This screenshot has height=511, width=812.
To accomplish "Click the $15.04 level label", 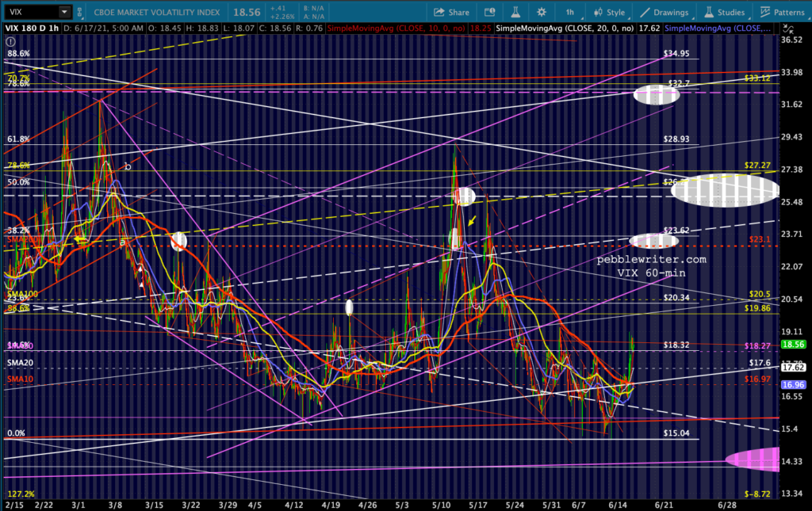I will 676,433.
